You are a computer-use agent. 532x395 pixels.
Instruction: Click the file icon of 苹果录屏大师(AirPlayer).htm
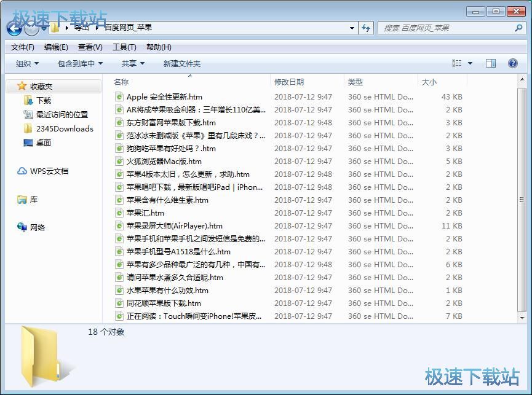(119, 225)
